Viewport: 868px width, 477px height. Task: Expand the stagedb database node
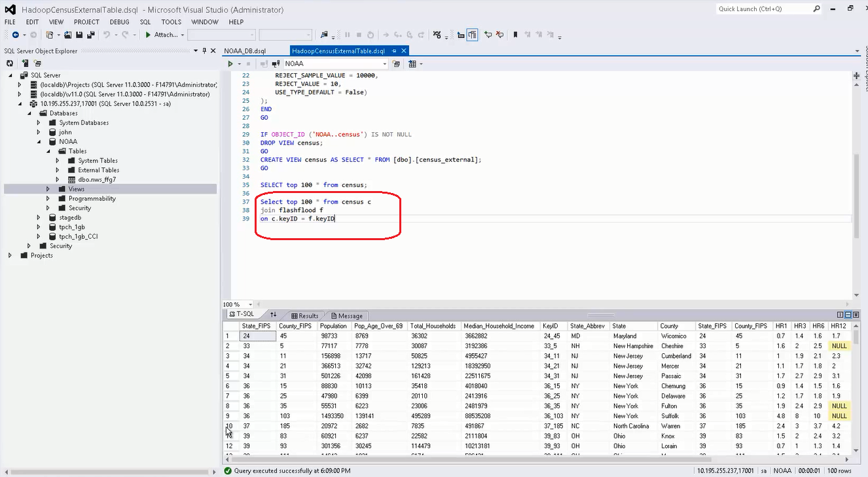click(39, 217)
